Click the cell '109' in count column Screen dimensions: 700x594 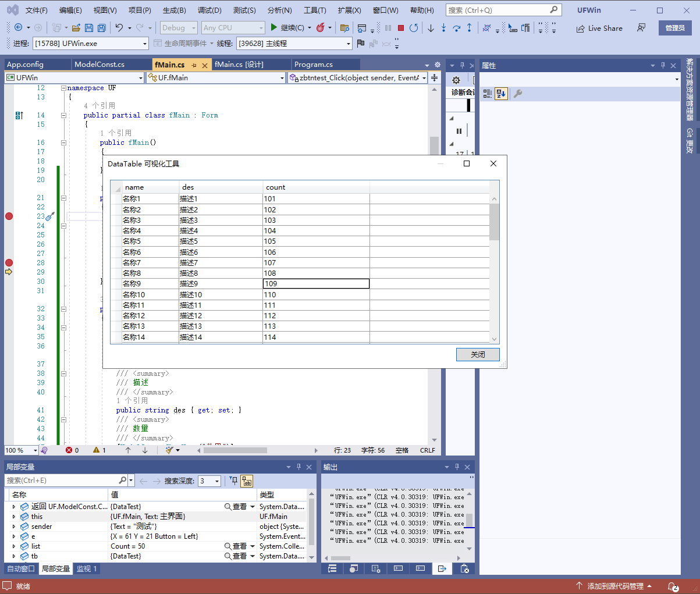click(316, 283)
